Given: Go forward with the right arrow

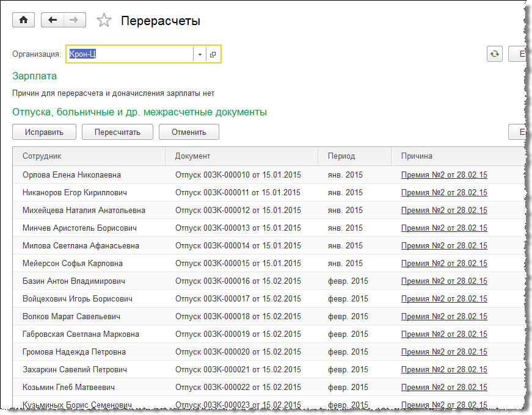Looking at the screenshot, I should click(x=73, y=20).
